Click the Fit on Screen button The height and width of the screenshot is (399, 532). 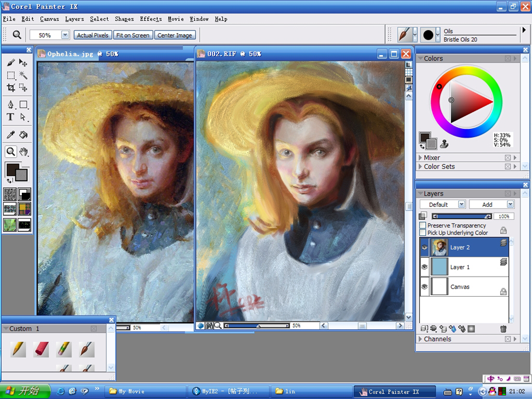(x=132, y=35)
